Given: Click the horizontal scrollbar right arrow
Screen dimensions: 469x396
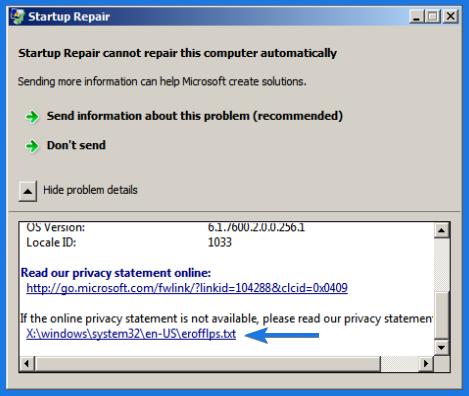Looking at the screenshot, I should [426, 363].
